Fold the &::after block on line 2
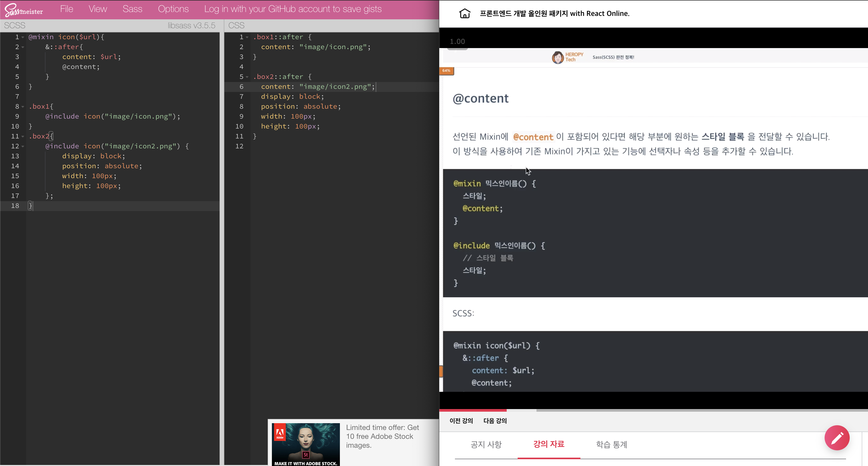Screen dimensions: 868x466 (23, 47)
